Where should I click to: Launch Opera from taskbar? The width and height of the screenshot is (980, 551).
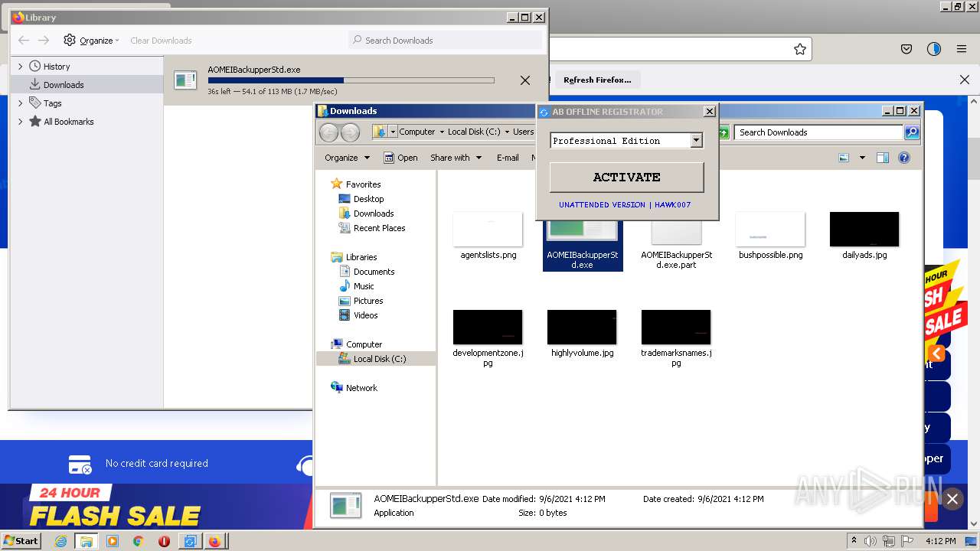[164, 541]
